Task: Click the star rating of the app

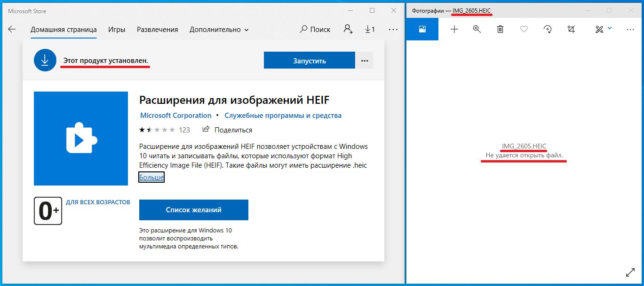Action: point(157,130)
